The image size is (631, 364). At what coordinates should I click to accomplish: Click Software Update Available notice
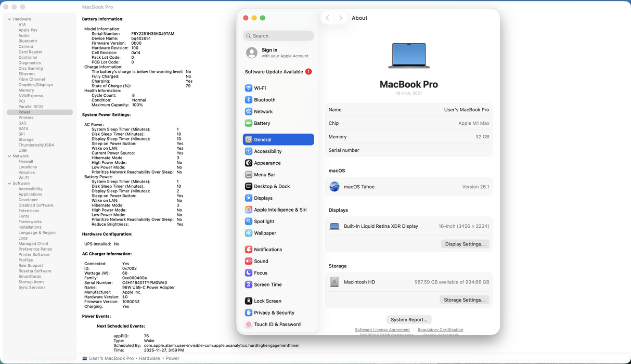coord(278,72)
